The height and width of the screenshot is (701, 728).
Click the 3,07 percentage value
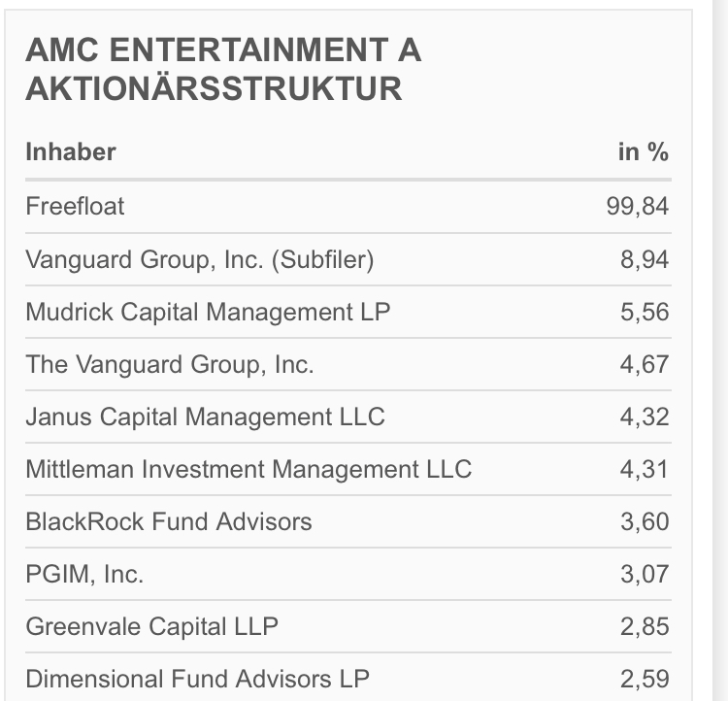pos(645,574)
